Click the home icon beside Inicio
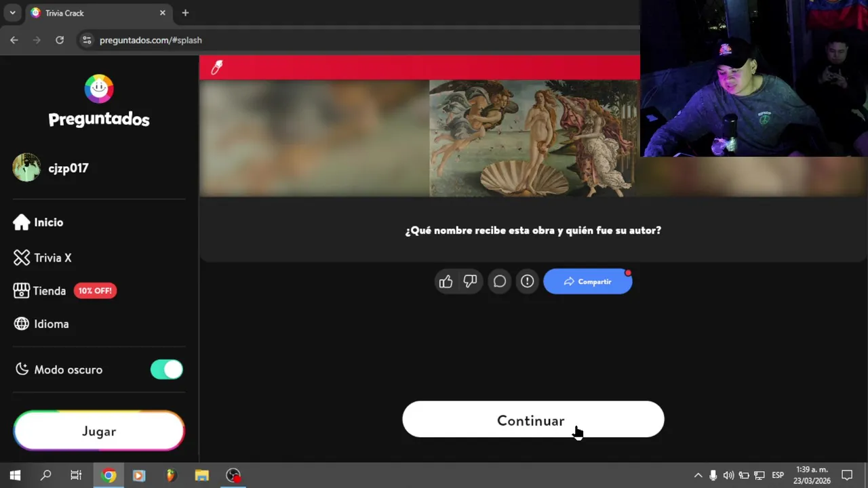 (x=21, y=222)
